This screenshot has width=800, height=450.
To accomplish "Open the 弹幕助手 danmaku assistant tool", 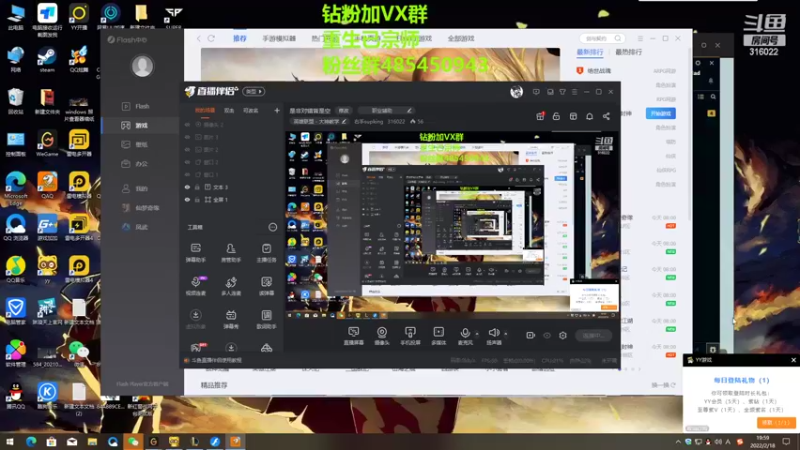I will point(195,253).
